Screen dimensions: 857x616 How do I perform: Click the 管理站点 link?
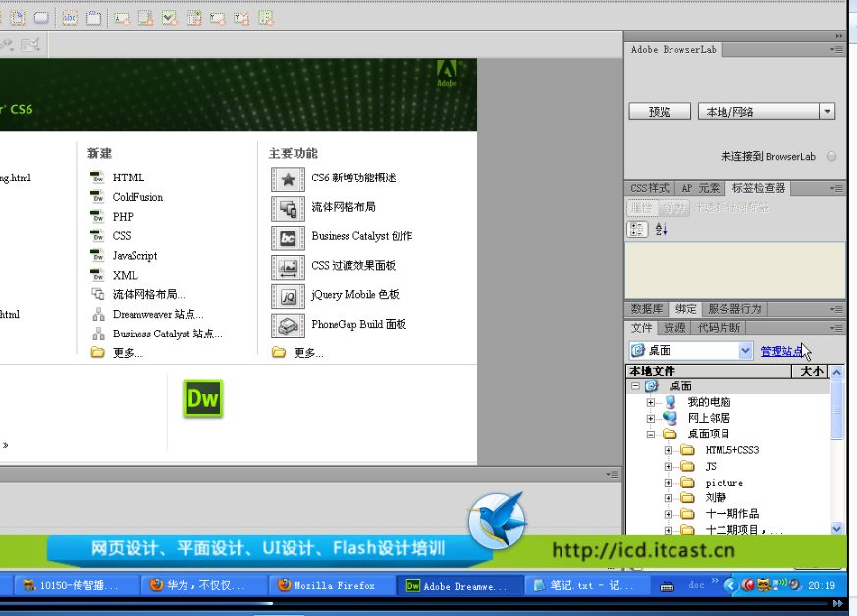pos(781,351)
